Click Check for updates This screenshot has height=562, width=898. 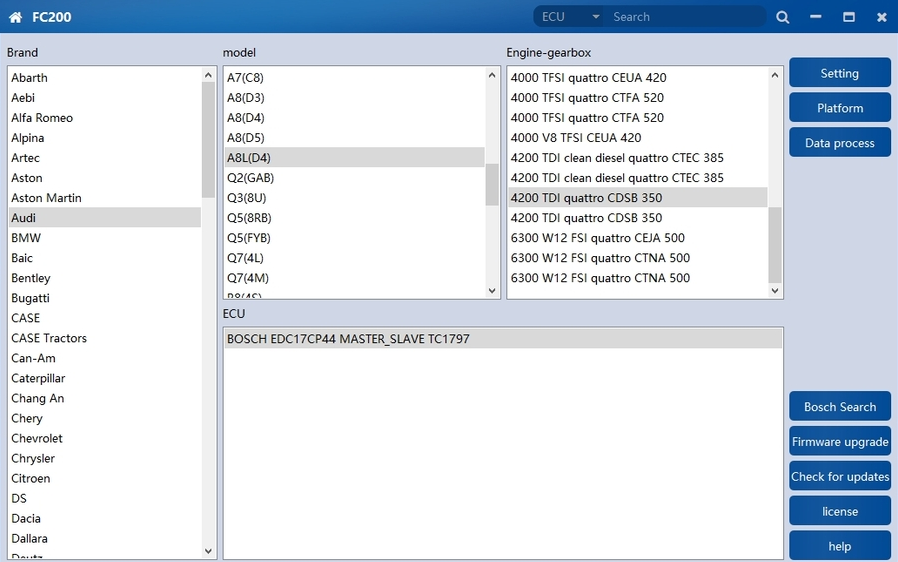pos(839,477)
